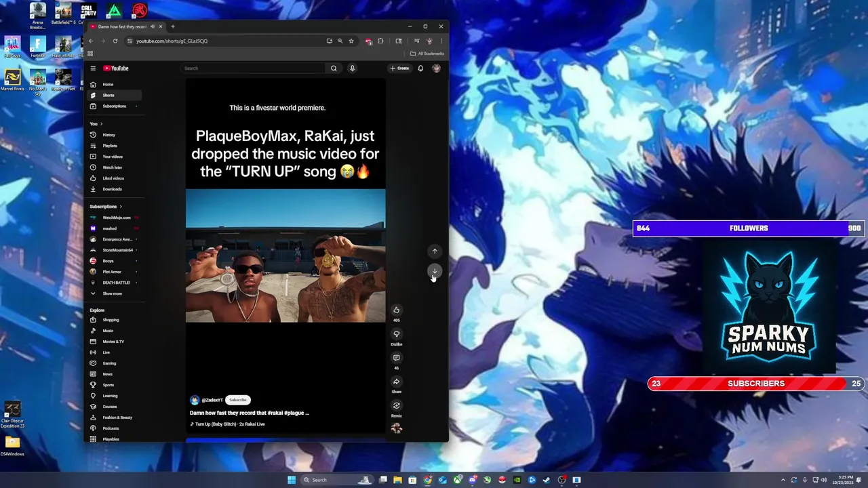The image size is (868, 488).
Task: Click the Chrome address bar URL
Action: tap(172, 41)
